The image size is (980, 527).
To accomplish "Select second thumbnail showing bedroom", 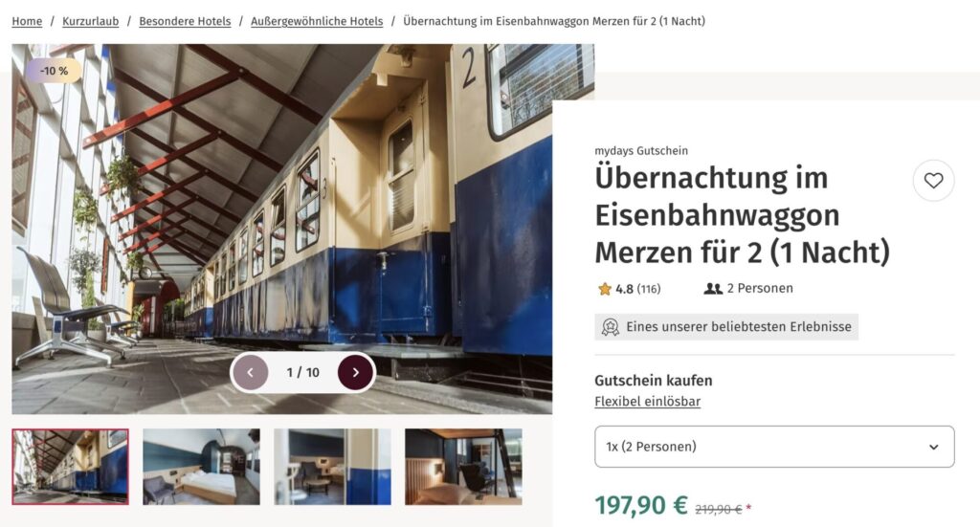I will click(x=201, y=467).
